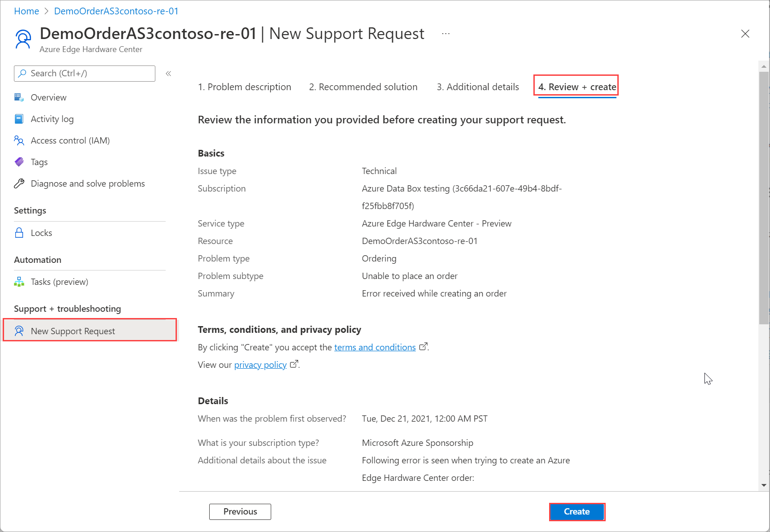Viewport: 770px width, 532px height.
Task: Select the 4. Review + create tab
Action: pos(577,87)
